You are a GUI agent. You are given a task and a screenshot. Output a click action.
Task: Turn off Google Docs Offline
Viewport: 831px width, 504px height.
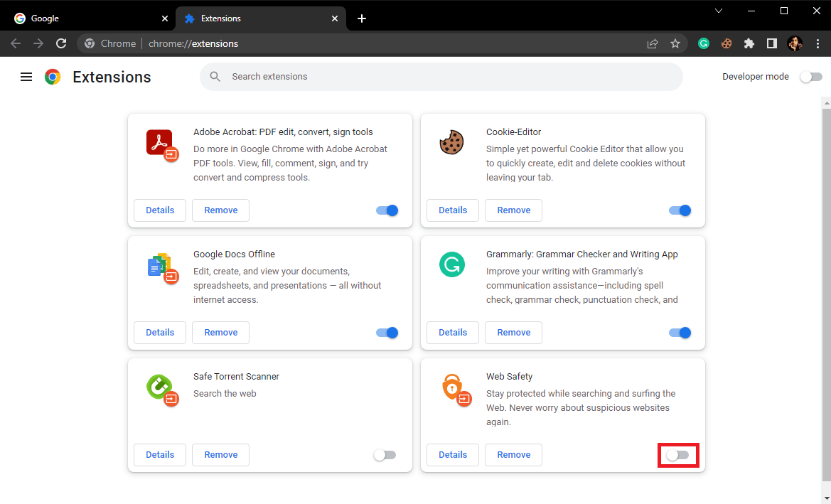tap(387, 333)
